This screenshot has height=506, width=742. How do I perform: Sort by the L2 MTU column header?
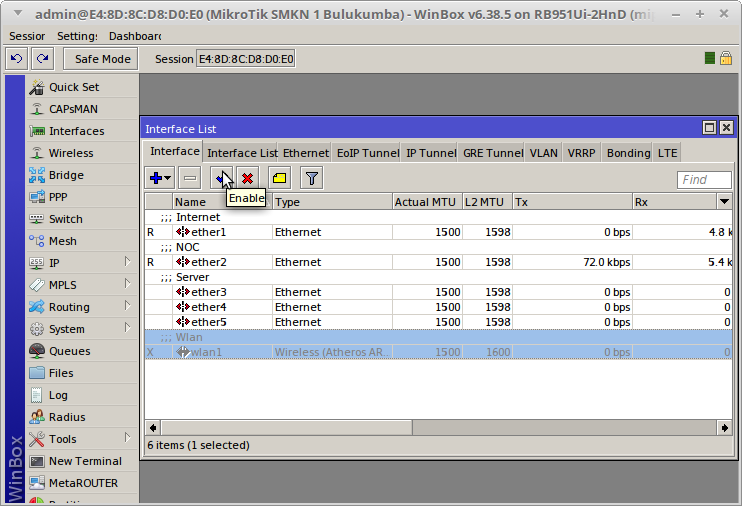[x=487, y=202]
